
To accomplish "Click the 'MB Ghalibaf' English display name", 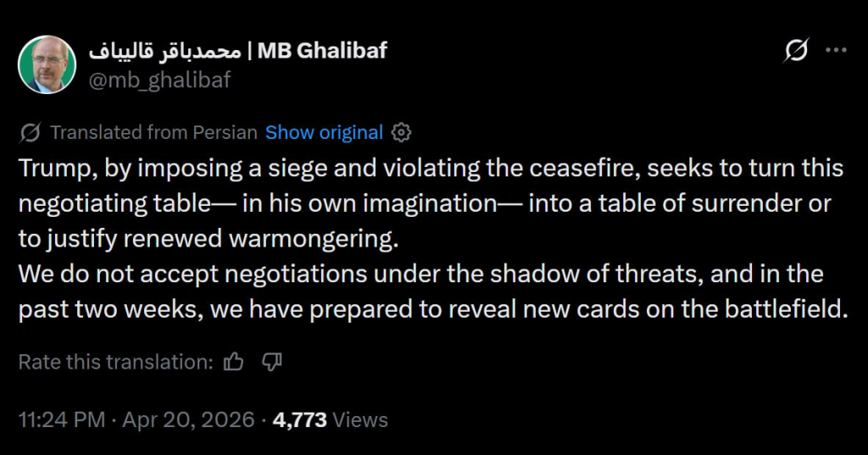I will click(322, 51).
